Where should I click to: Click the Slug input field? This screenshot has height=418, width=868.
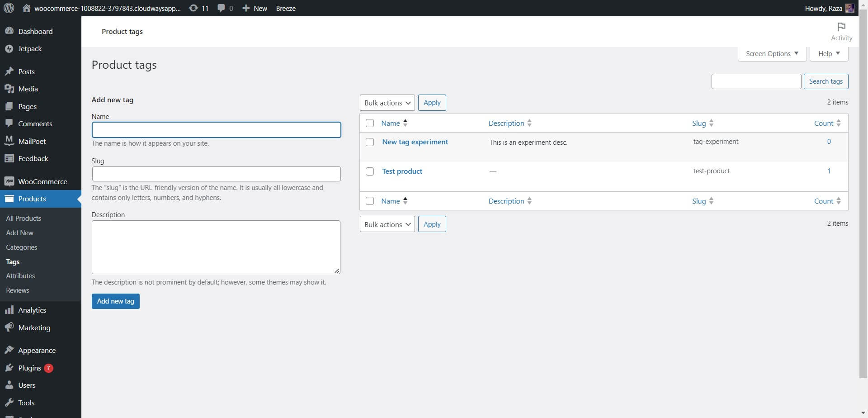coord(216,174)
